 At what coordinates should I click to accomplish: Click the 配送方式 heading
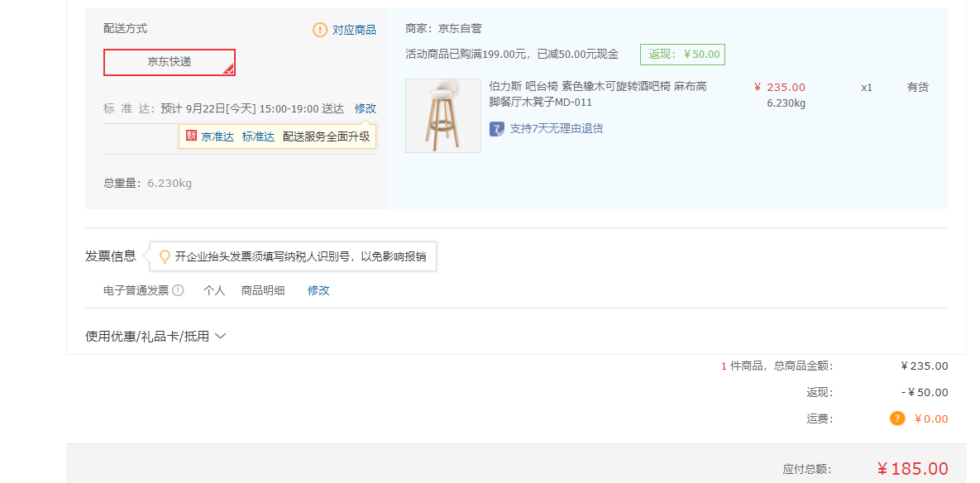pos(126,29)
